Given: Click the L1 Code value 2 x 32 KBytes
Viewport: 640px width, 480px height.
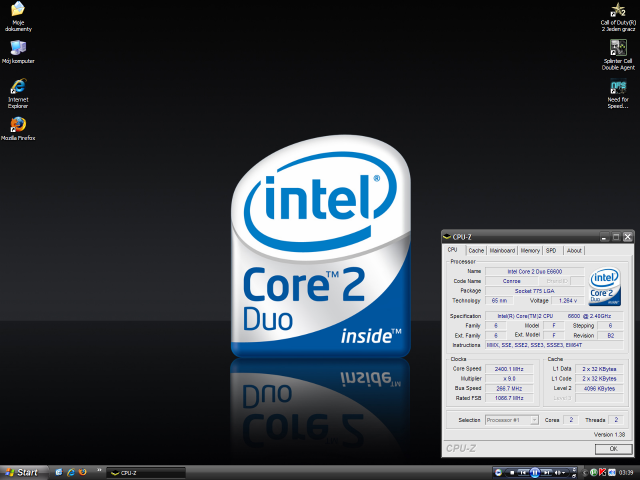Looking at the screenshot, I should click(599, 379).
